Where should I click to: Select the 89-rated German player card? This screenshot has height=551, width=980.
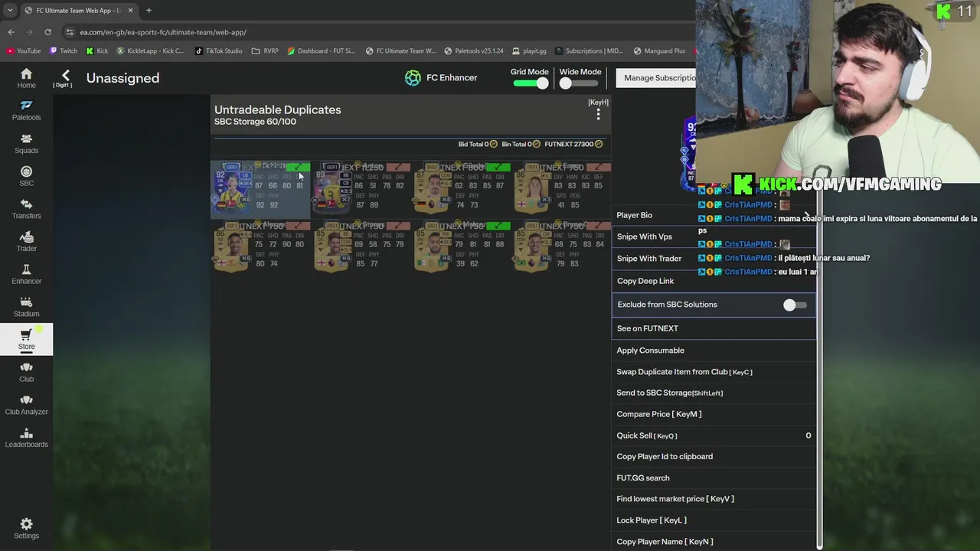pos(361,188)
